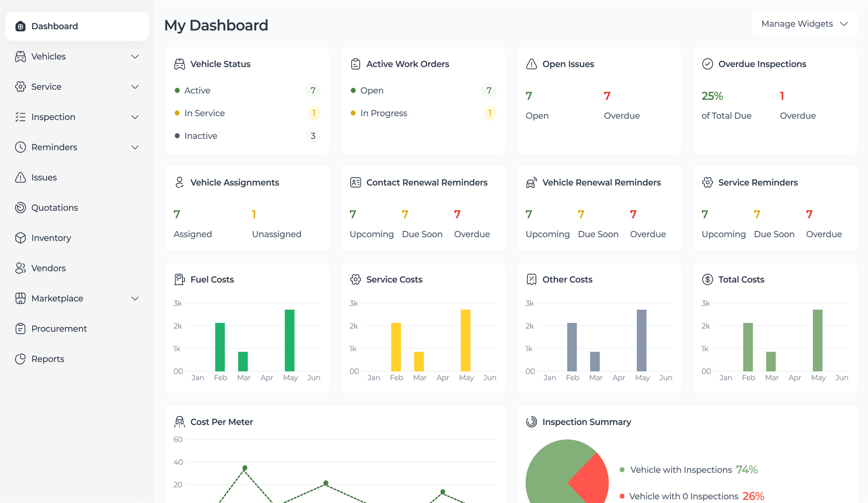Click the Overdue count in Open Issues
This screenshot has width=868, height=503.
pyautogui.click(x=607, y=96)
